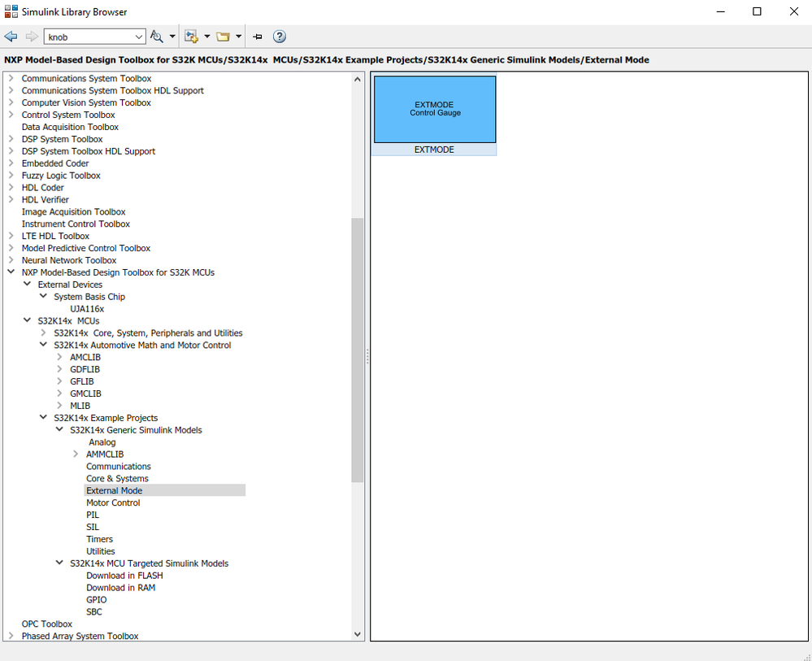
Task: Expand GMCLIB node
Action: pyautogui.click(x=59, y=394)
